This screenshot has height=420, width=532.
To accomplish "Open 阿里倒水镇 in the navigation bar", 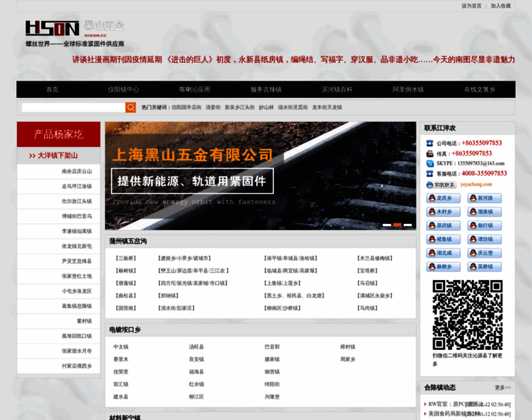I will (408, 90).
